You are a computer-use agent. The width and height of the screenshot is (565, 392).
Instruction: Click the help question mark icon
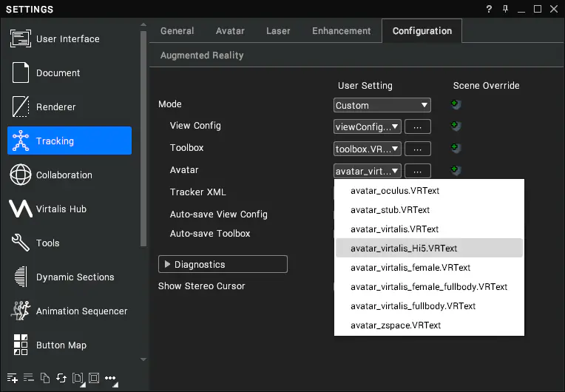(x=489, y=9)
